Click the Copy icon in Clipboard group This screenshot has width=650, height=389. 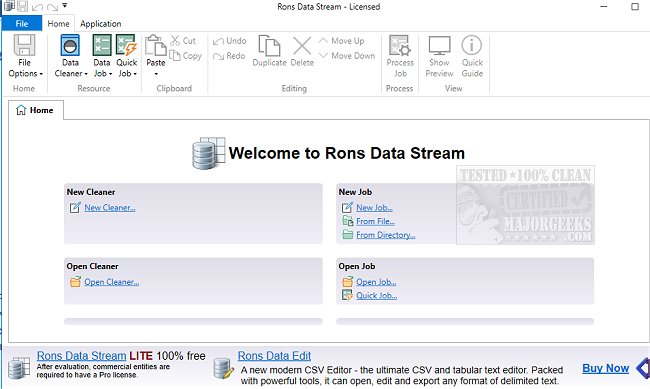pos(175,56)
